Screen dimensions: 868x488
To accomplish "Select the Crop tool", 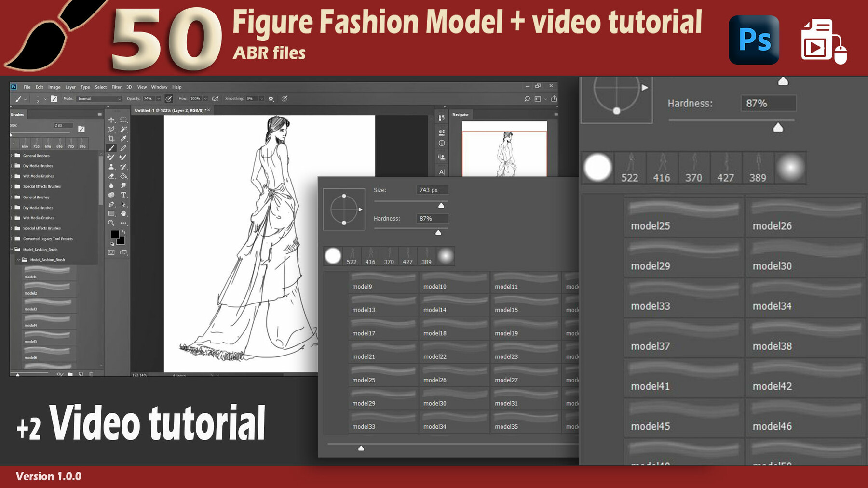I will click(x=111, y=139).
